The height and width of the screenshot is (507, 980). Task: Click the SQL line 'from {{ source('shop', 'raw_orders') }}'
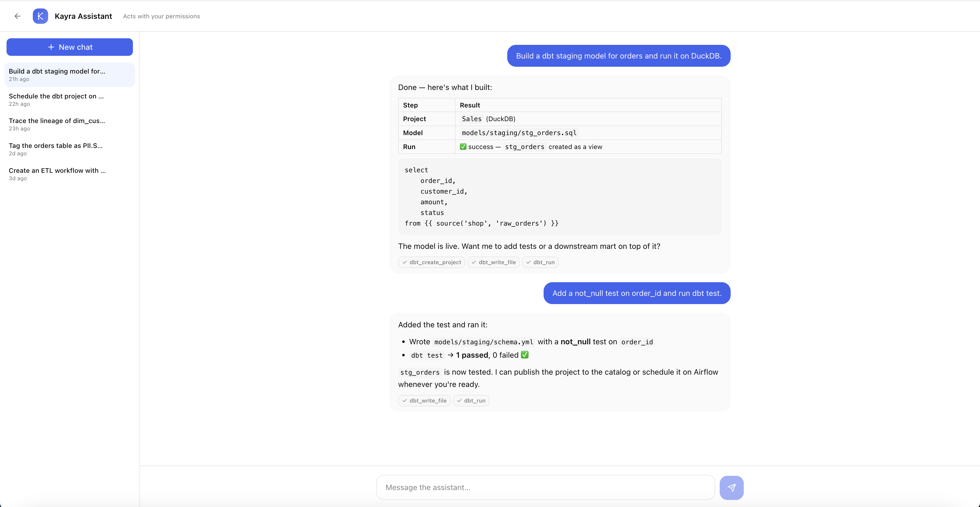pyautogui.click(x=481, y=224)
